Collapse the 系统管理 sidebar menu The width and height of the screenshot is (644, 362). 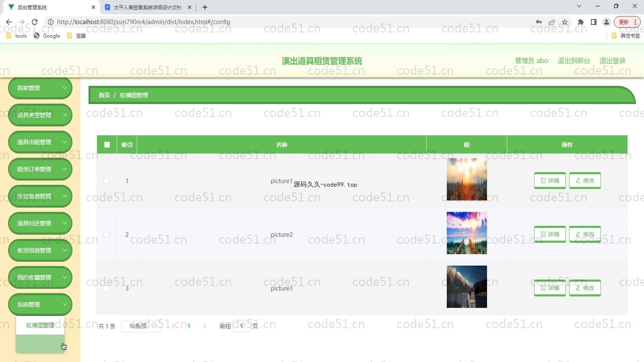click(40, 304)
